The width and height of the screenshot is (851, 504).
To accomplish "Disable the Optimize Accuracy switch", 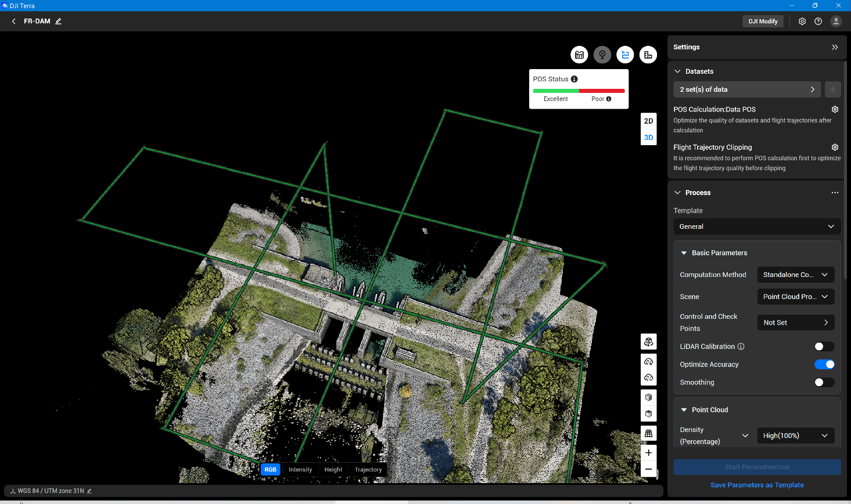I will 824,364.
